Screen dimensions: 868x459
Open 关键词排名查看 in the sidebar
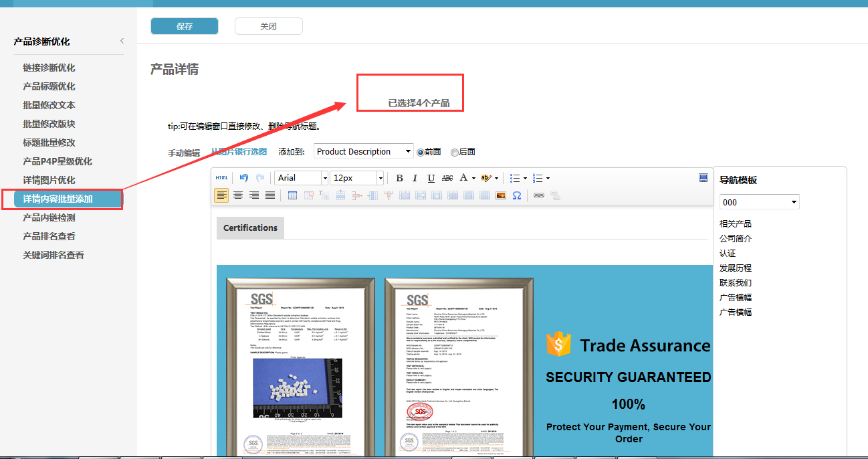[x=53, y=255]
